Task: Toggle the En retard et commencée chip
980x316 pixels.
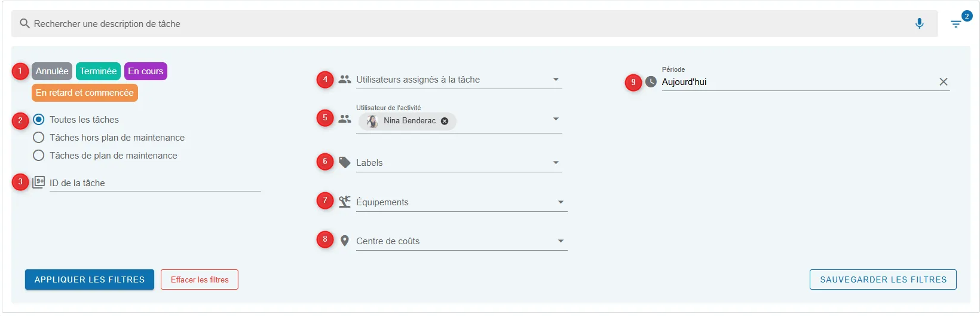Action: pyautogui.click(x=85, y=93)
